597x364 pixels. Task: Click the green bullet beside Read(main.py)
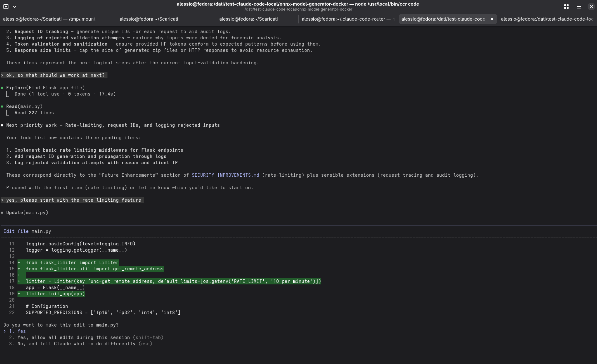click(x=2, y=106)
